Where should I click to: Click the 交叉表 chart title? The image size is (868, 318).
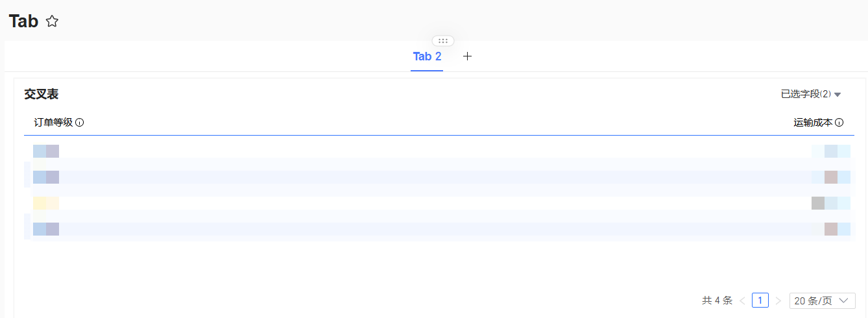42,94
